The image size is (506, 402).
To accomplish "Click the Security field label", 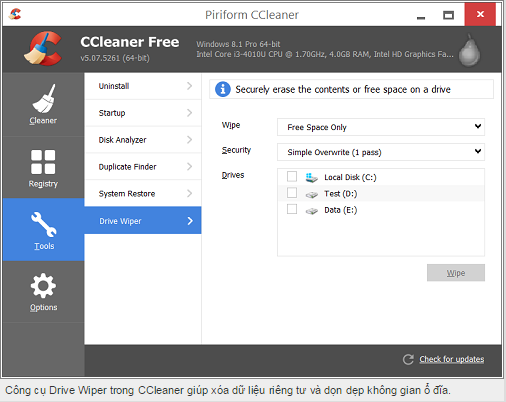I will click(236, 150).
